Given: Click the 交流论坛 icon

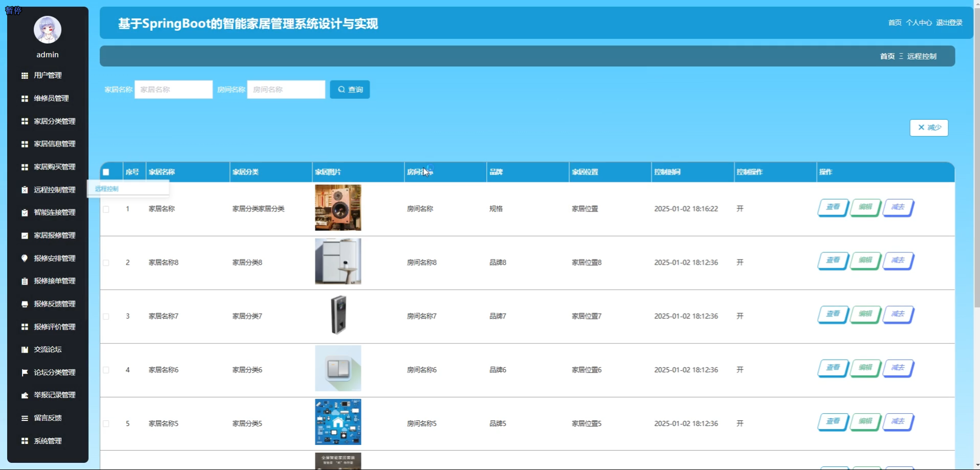Looking at the screenshot, I should [x=25, y=349].
